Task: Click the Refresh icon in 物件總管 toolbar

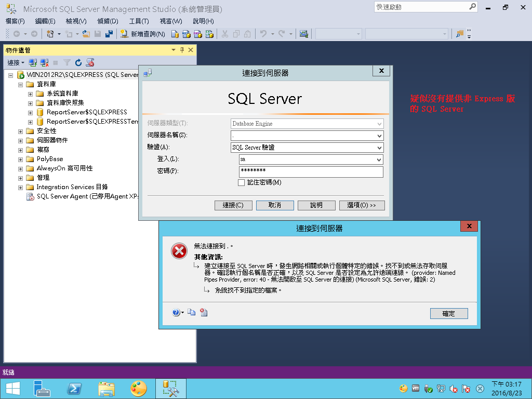Action: 78,62
